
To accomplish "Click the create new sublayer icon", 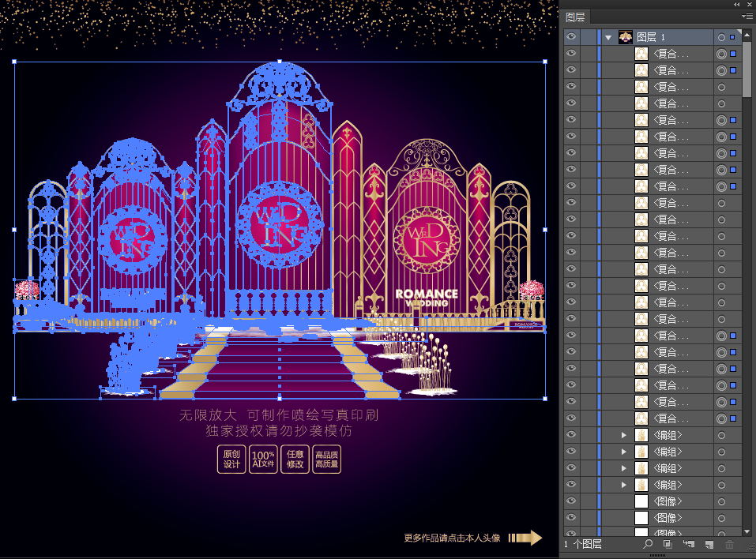I will 689,544.
